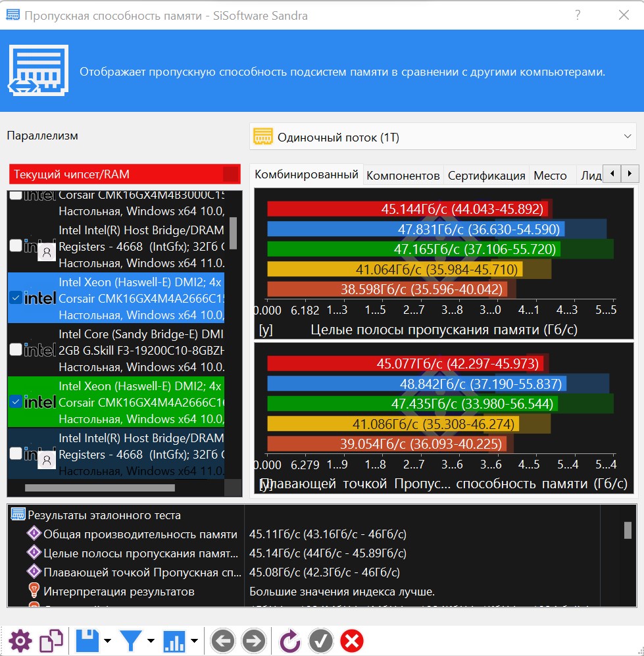Uncheck green Intel Xeon Haswell-E entry
Image resolution: width=644 pixels, height=656 pixels.
pyautogui.click(x=16, y=401)
